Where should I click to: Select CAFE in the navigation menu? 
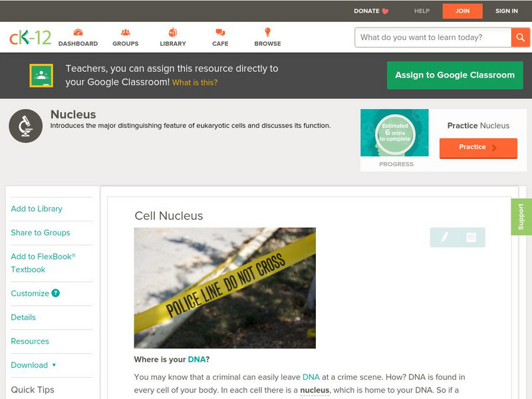pos(220,44)
